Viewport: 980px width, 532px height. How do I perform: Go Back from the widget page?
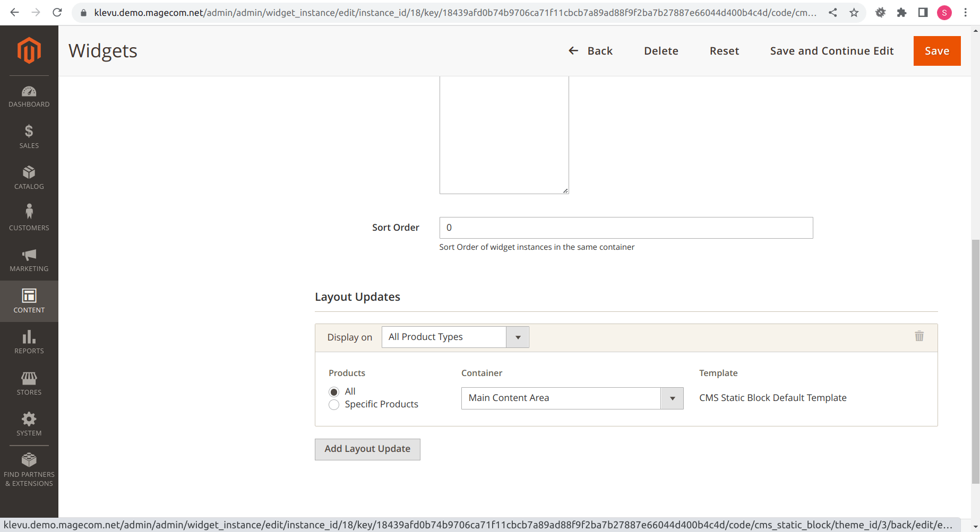[x=590, y=51]
